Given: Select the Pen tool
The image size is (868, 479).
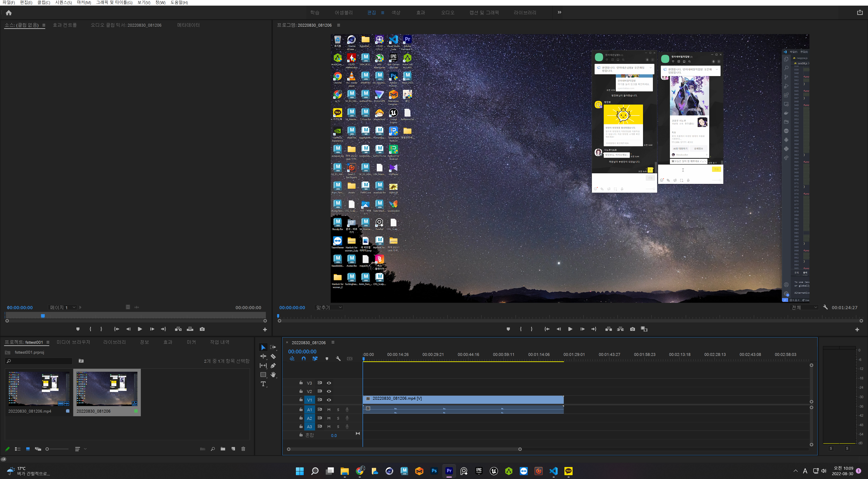Looking at the screenshot, I should point(273,366).
